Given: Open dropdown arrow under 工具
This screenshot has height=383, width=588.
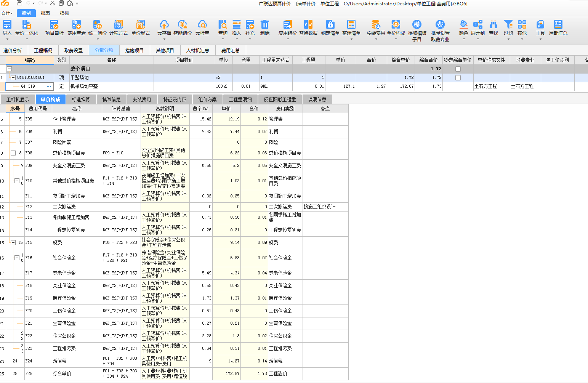Looking at the screenshot, I should [540, 39].
